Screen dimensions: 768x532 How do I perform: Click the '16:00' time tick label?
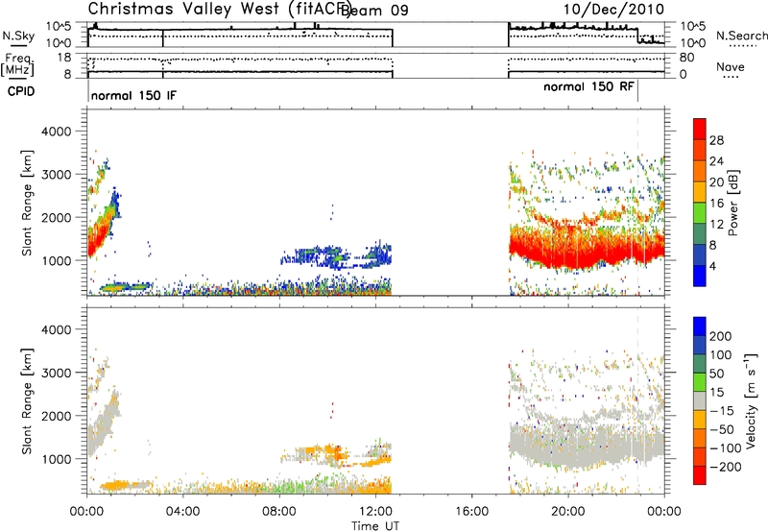coord(471,512)
